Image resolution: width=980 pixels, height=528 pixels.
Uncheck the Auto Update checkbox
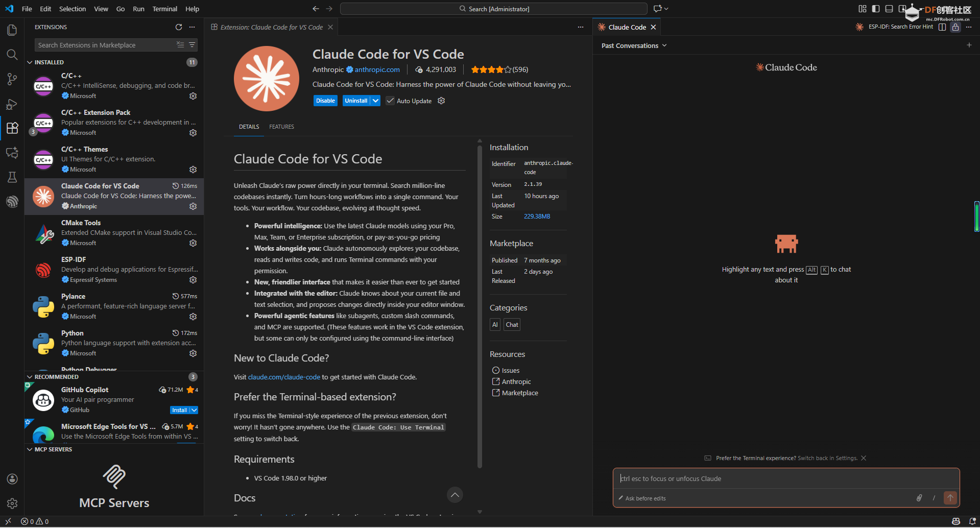coord(390,101)
